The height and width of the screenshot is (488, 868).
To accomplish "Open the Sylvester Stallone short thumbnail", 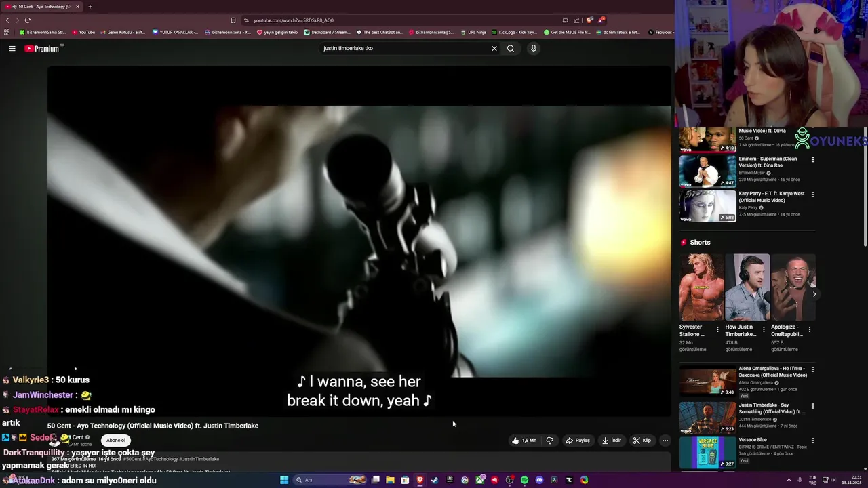I will tap(701, 287).
